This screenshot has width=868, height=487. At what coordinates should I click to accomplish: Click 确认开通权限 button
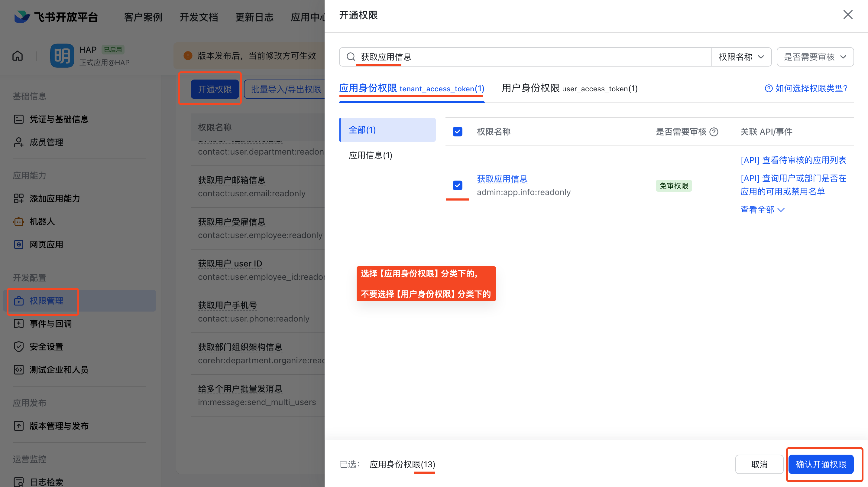[x=821, y=464]
